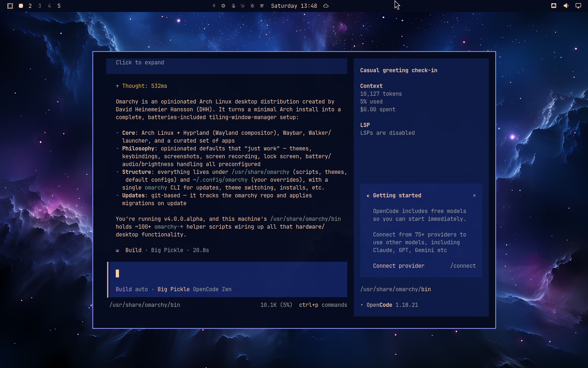Click the screen recording indicator icon
The width and height of the screenshot is (588, 368).
223,6
